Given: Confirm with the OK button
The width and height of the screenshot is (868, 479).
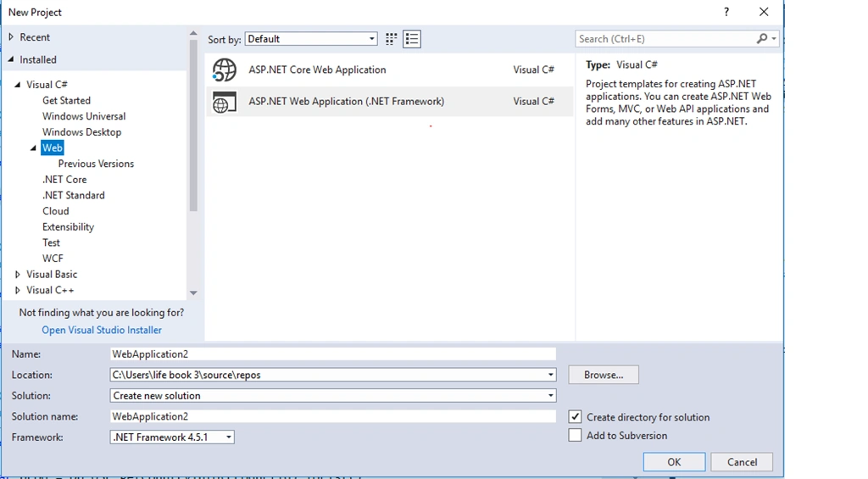Looking at the screenshot, I should (674, 462).
